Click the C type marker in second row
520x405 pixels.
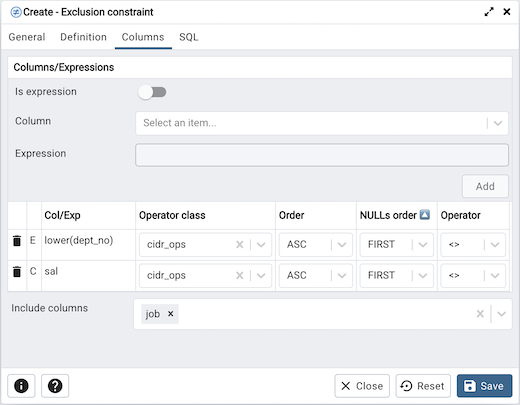[x=33, y=271]
